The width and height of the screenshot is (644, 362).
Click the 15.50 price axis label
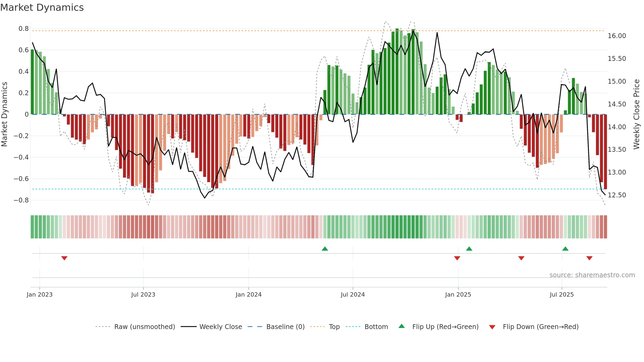617,59
